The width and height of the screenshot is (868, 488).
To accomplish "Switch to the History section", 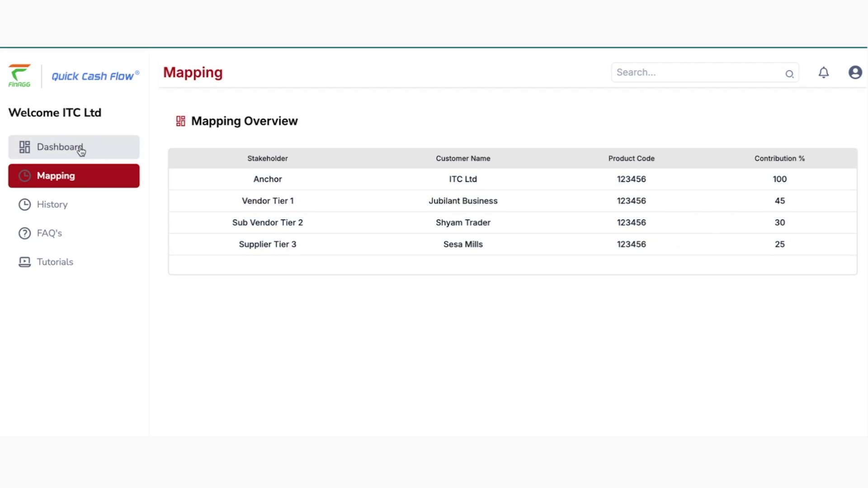I will (x=52, y=204).
